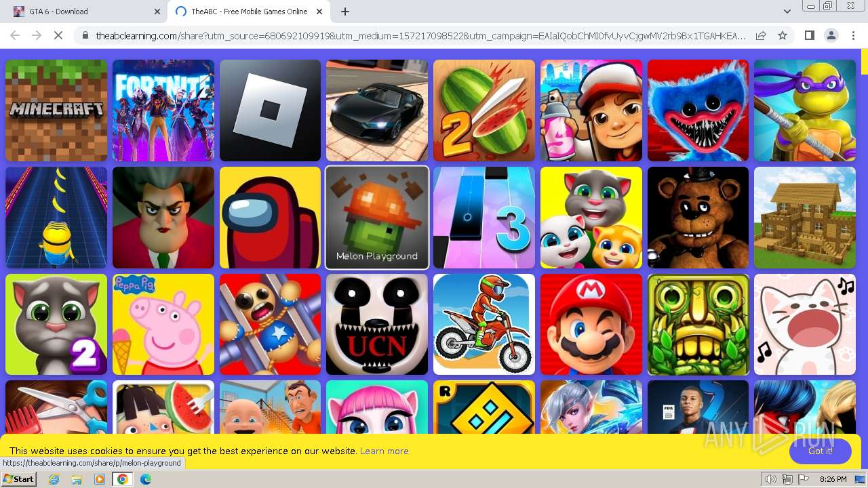868x488 pixels.
Task: Open the Melon Playground tile
Action: coord(377,218)
